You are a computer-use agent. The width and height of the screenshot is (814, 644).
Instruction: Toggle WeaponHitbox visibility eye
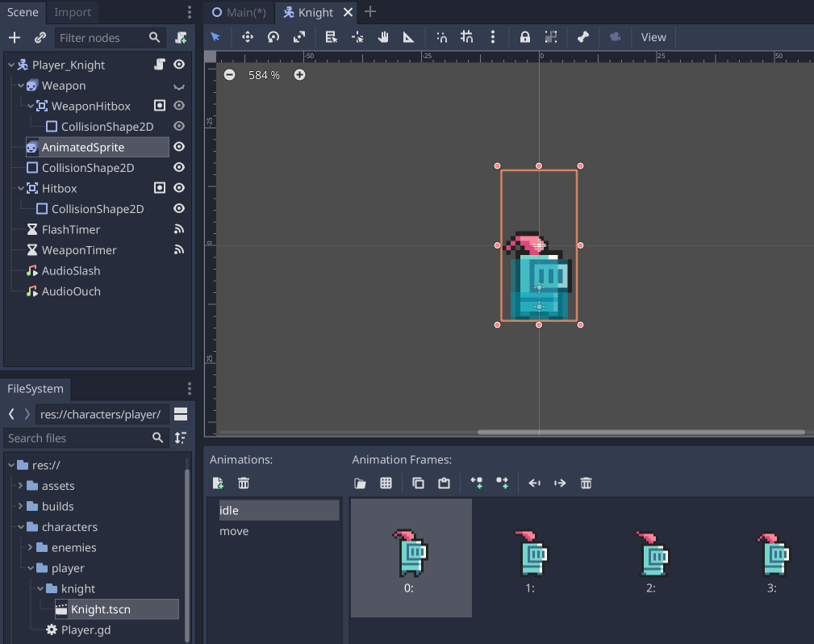click(179, 106)
